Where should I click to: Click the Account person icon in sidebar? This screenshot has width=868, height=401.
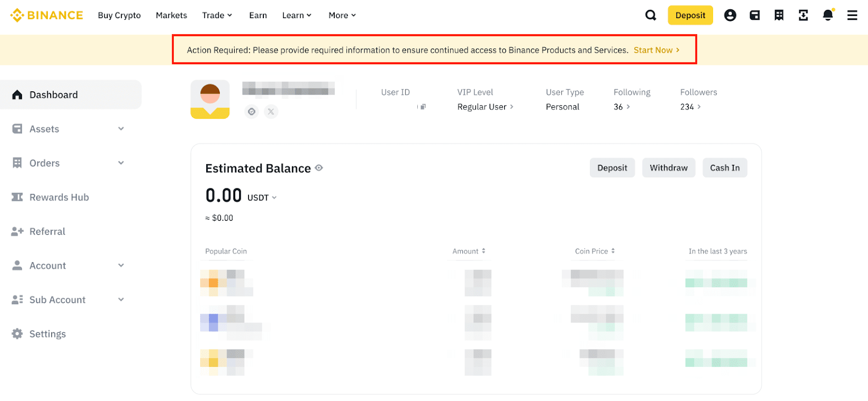(18, 265)
